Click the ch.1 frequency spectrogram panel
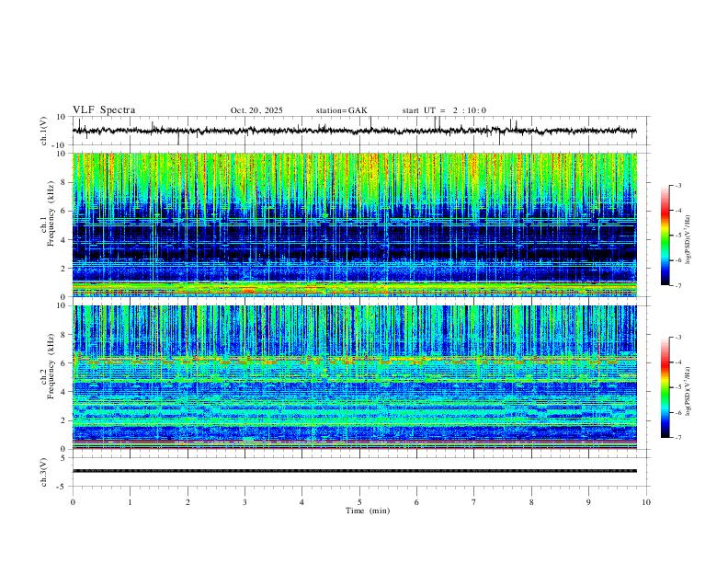Screen dimensions: 728x563 (354, 224)
